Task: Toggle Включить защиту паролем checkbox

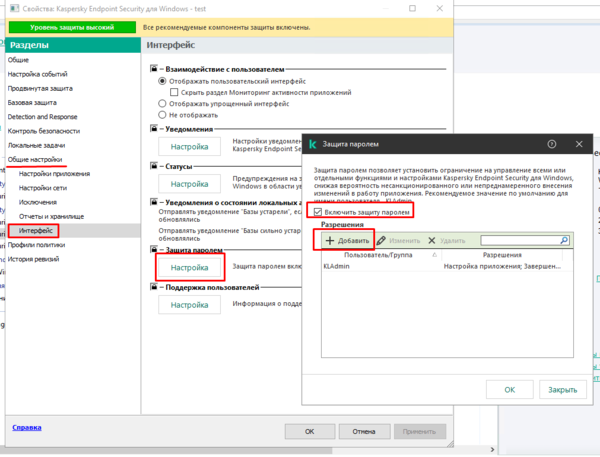Action: point(318,212)
